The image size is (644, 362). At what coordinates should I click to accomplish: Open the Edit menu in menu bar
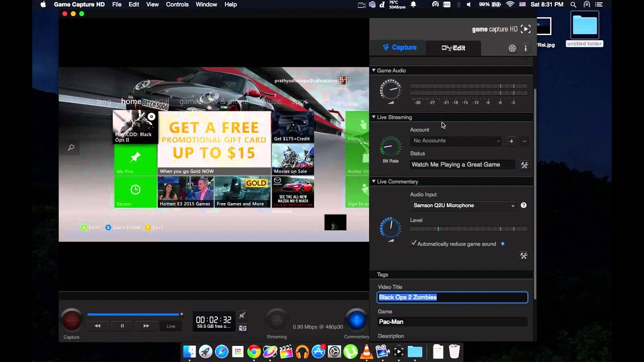134,5
